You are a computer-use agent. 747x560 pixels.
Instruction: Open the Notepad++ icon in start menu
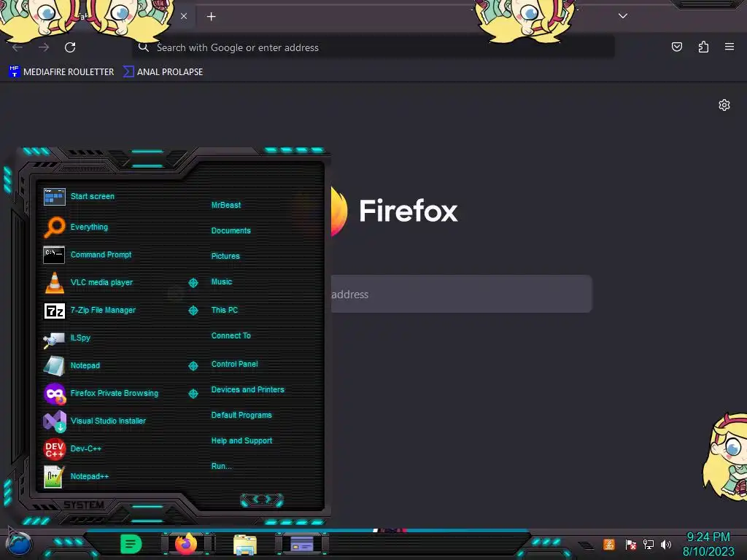click(54, 476)
